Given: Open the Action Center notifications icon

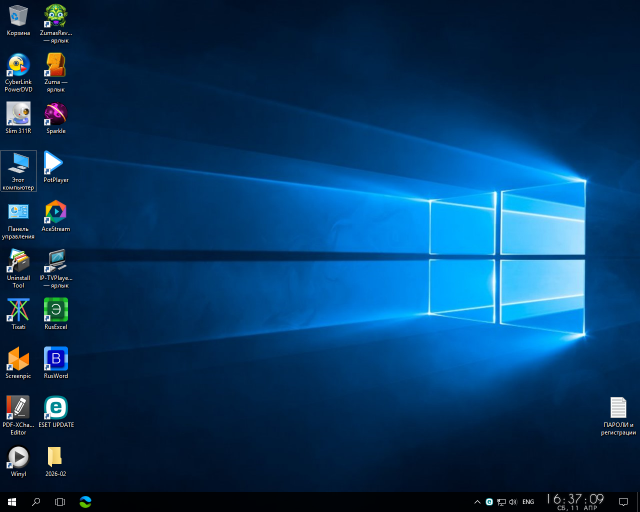Looking at the screenshot, I should 623,502.
